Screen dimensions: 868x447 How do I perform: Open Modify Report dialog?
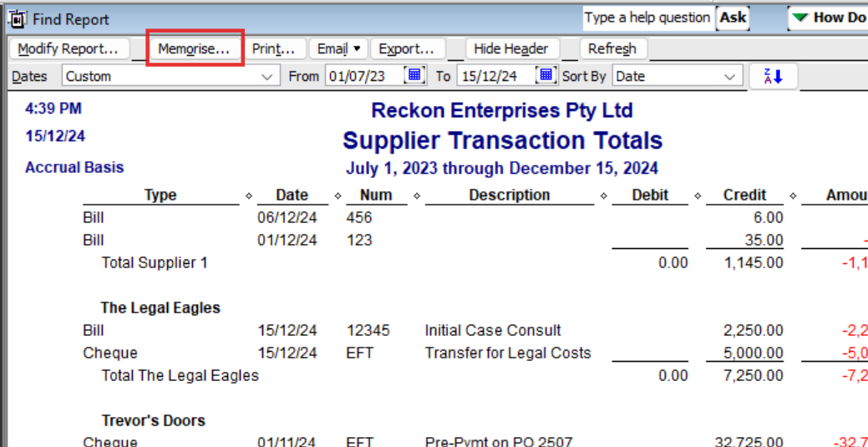[69, 48]
